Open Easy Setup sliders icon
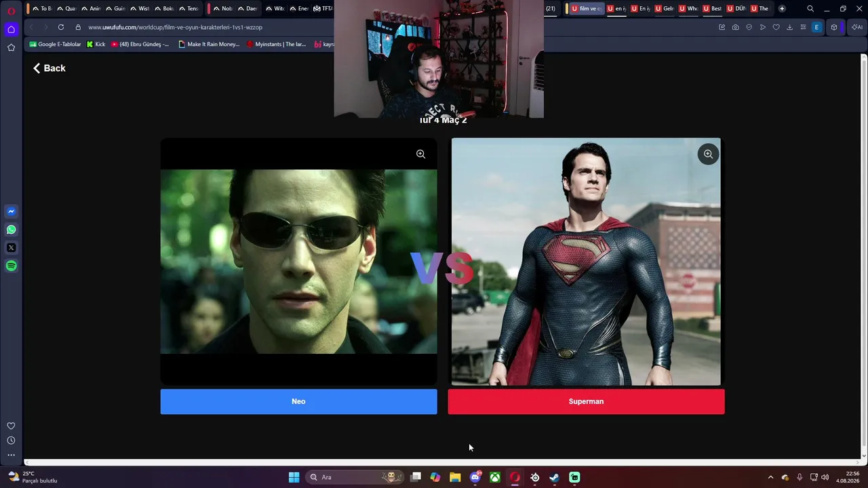868x488 pixels. point(804,27)
